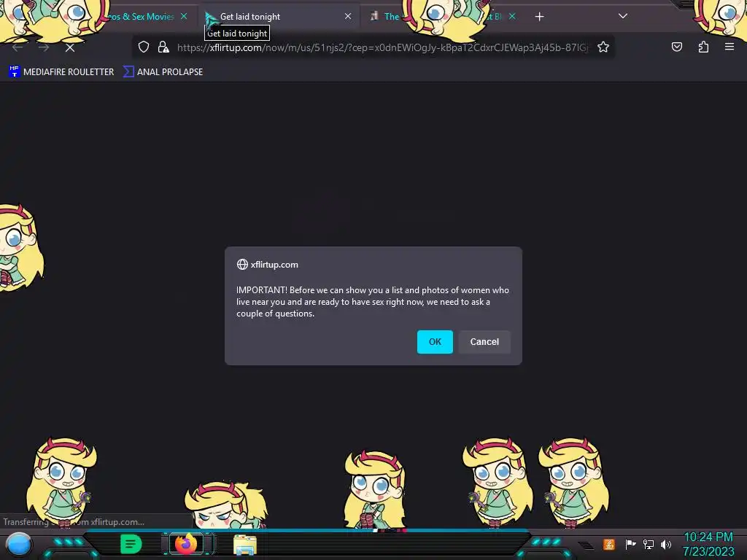Open File Explorer from the taskbar
The image size is (747, 560).
coord(245,545)
